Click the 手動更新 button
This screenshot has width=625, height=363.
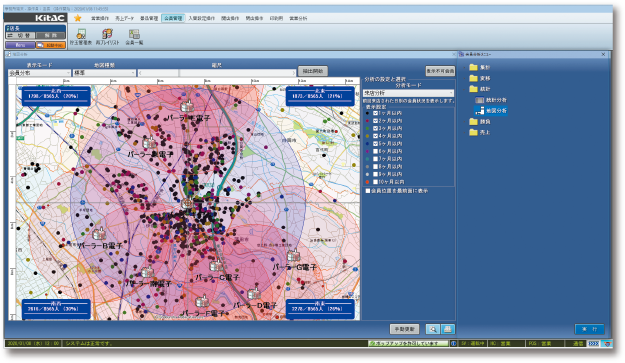pyautogui.click(x=404, y=329)
